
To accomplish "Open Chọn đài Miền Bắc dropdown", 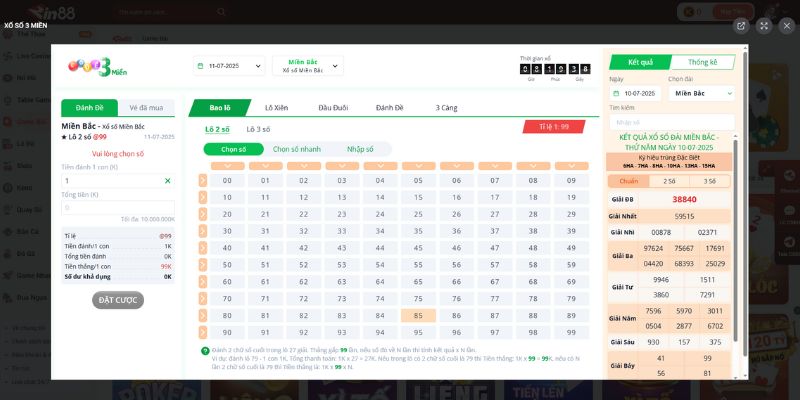I will (699, 93).
